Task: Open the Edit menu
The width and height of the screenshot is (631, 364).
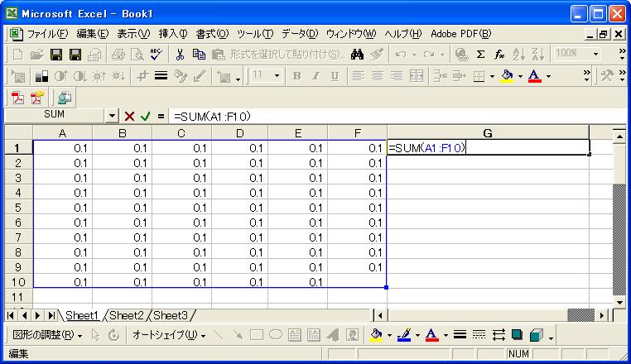Action: coord(93,34)
